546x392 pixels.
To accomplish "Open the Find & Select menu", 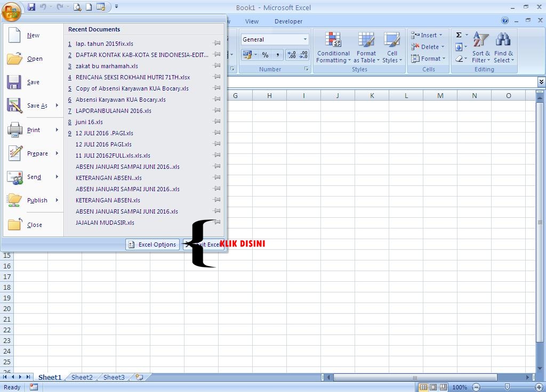I will point(503,47).
